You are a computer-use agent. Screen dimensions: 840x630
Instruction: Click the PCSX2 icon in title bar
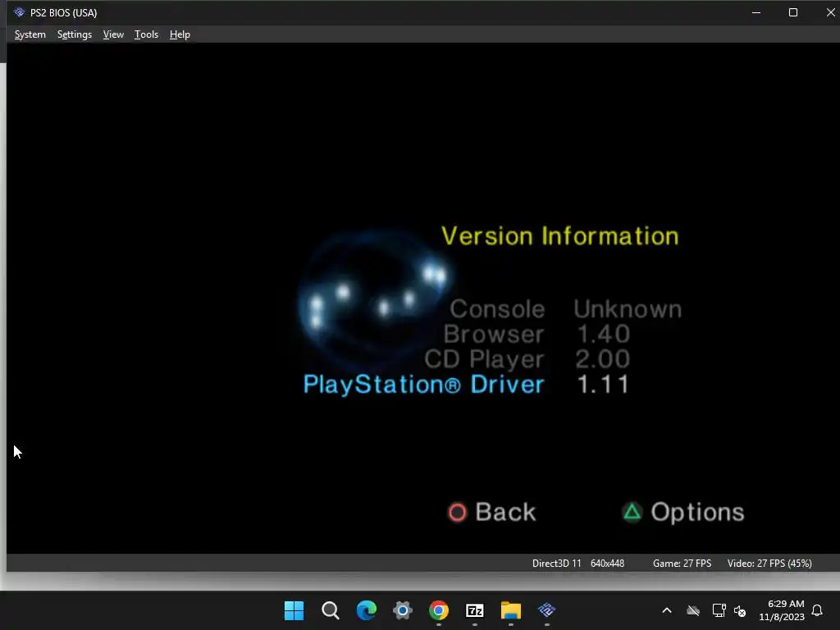(x=20, y=12)
